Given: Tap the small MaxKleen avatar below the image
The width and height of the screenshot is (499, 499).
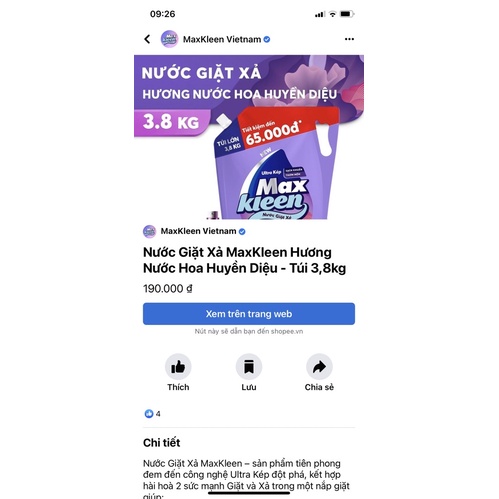Looking at the screenshot, I should 149,231.
